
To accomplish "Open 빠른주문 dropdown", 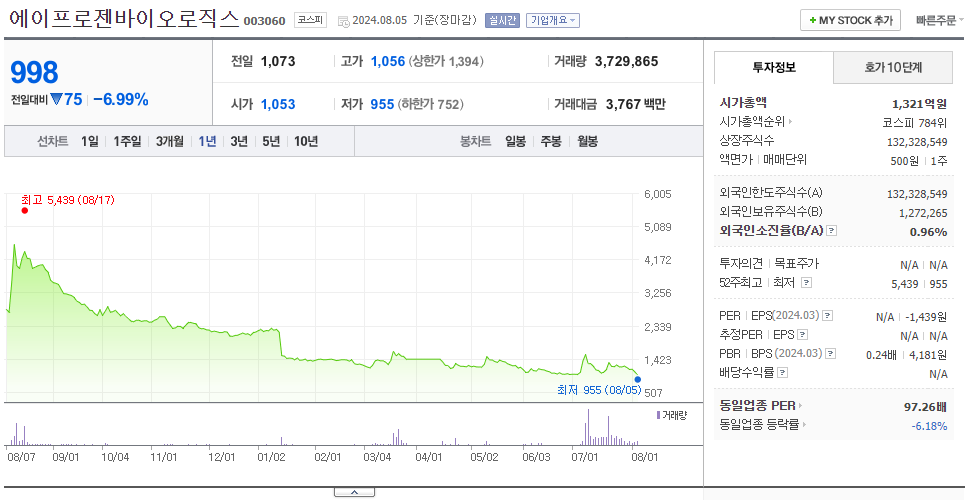I will [940, 20].
